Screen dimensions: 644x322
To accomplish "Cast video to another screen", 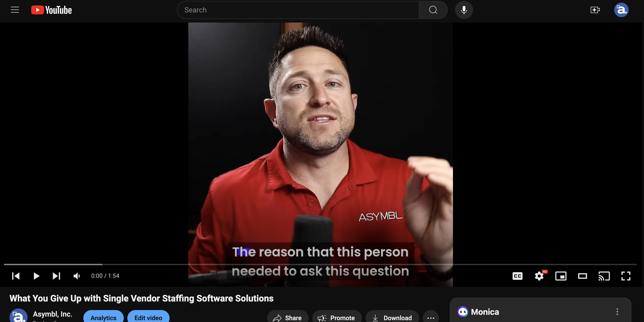I will (604, 276).
